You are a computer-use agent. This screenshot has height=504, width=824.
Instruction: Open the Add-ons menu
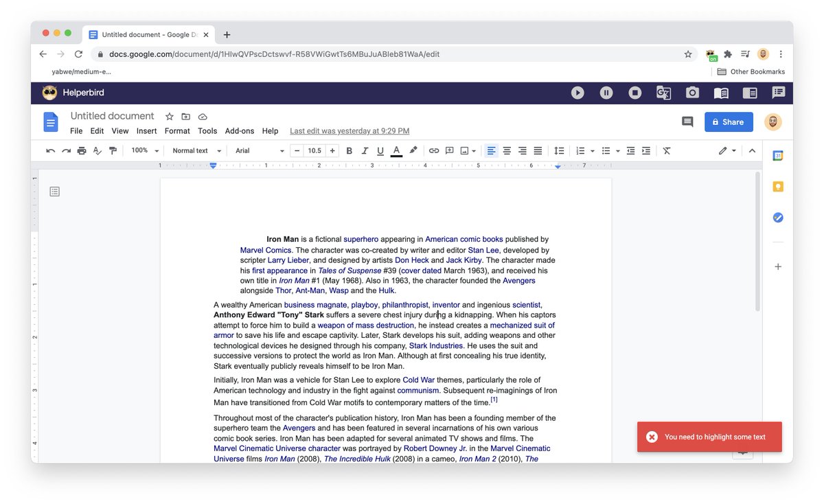click(x=240, y=131)
